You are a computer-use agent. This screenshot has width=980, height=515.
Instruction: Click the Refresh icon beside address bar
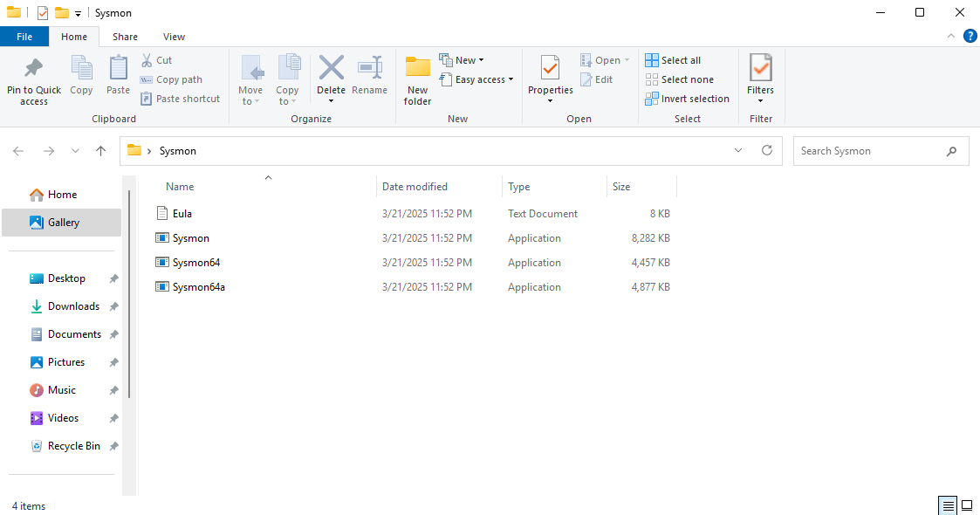point(767,150)
